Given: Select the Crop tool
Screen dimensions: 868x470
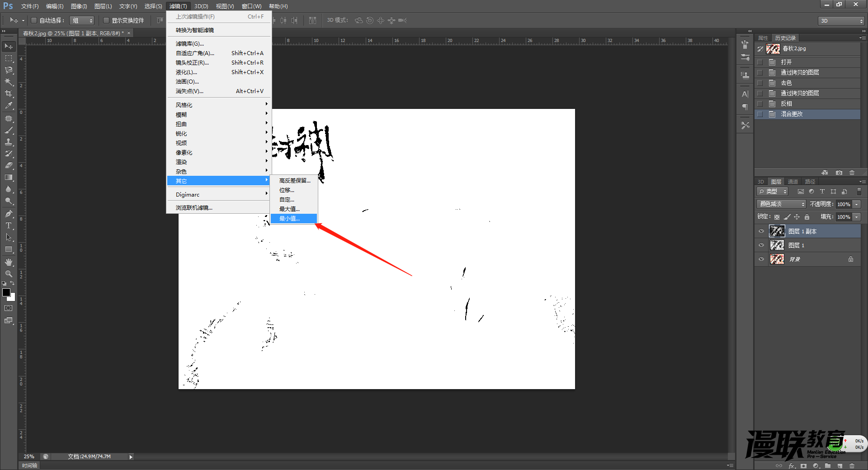Looking at the screenshot, I should (x=9, y=94).
